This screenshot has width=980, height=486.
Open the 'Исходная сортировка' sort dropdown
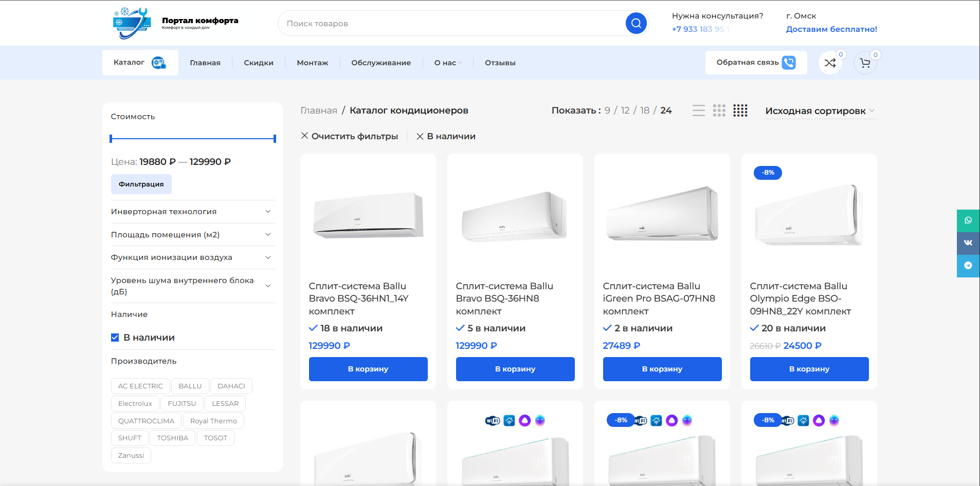820,111
